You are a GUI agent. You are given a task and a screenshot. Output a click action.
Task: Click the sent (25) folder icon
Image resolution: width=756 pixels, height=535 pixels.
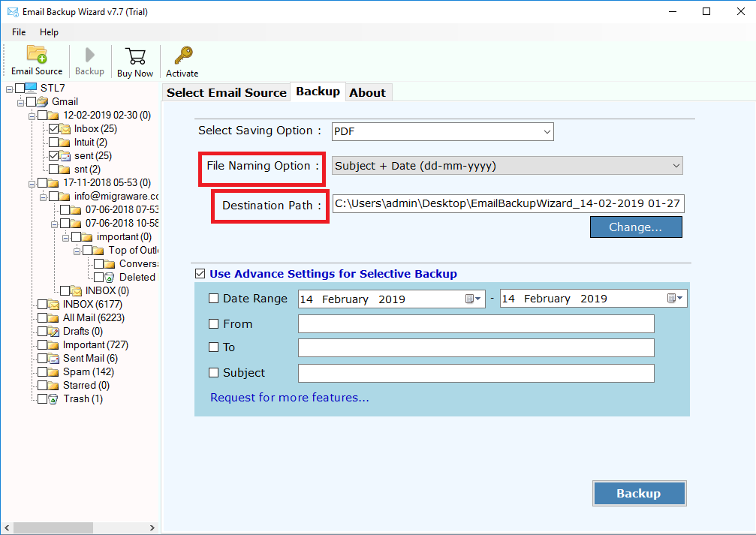click(65, 155)
